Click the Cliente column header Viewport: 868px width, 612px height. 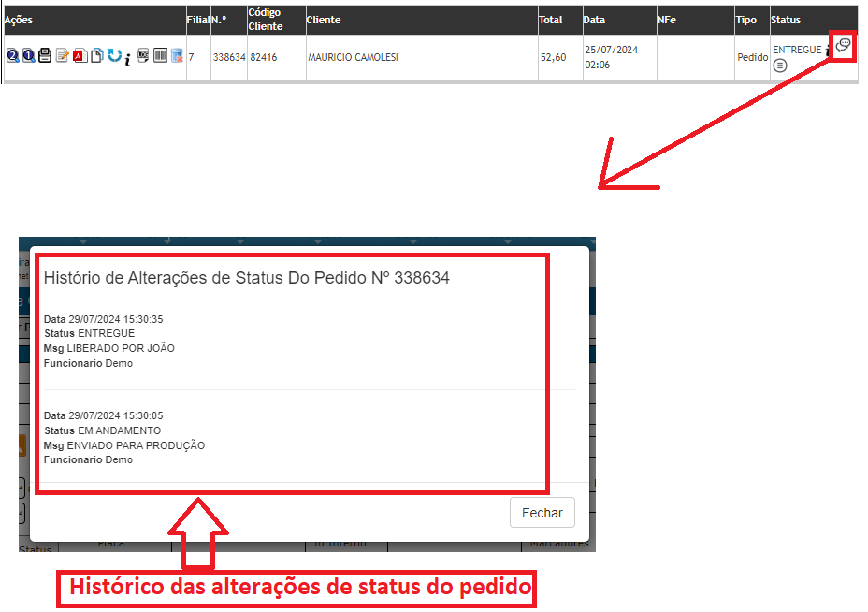pos(324,20)
